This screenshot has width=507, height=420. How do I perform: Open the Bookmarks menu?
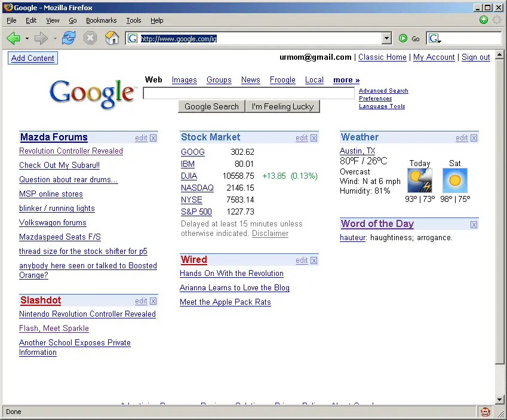pos(101,20)
